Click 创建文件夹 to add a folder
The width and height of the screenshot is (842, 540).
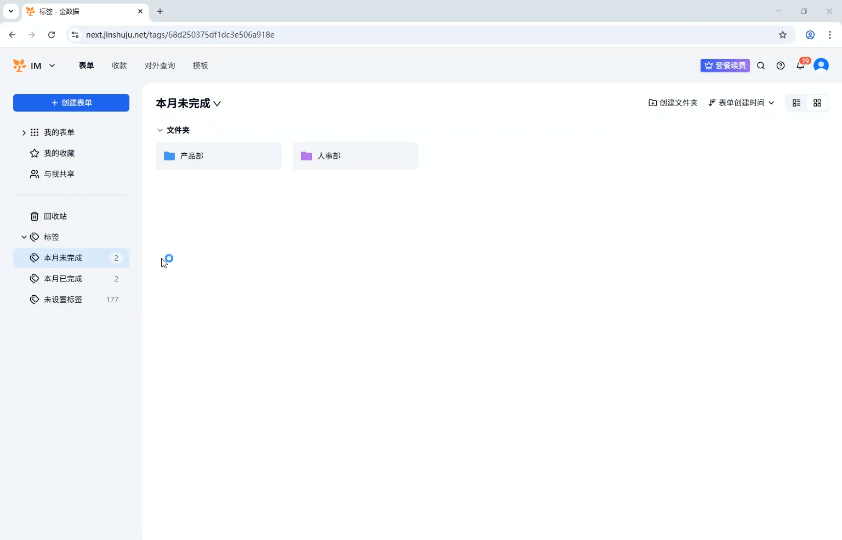click(x=673, y=103)
